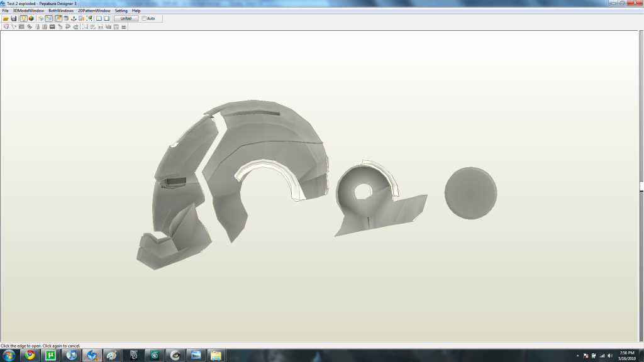Click the three-axis orientation arrows icon
Screen dimensions: 644x362
pyautogui.click(x=74, y=18)
